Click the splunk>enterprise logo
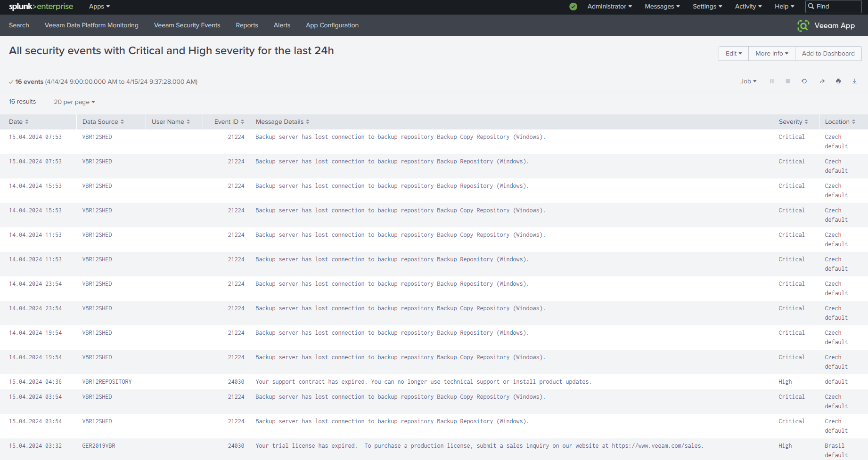Image resolution: width=868 pixels, height=460 pixels. (41, 7)
